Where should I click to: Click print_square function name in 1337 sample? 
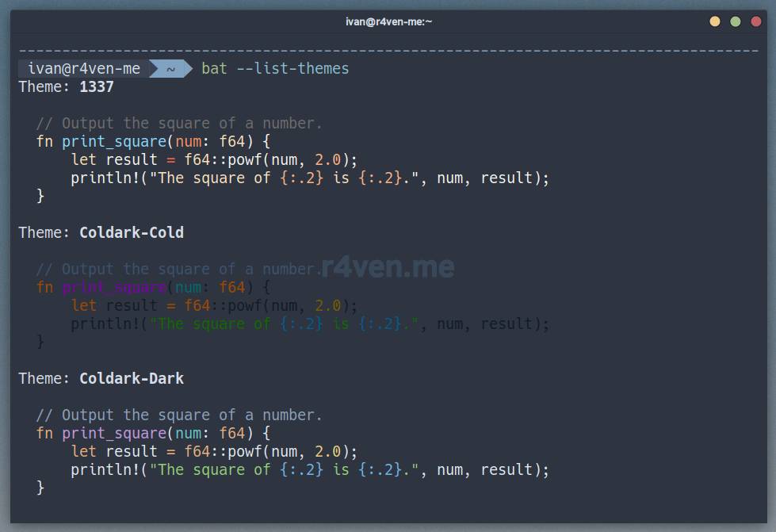click(114, 142)
